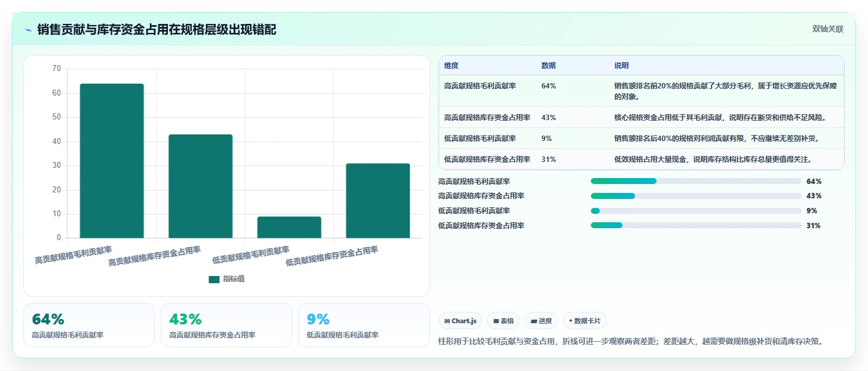Viewport: 868px width, 371px height.
Task: Select the 表格 chip
Action: pos(503,321)
